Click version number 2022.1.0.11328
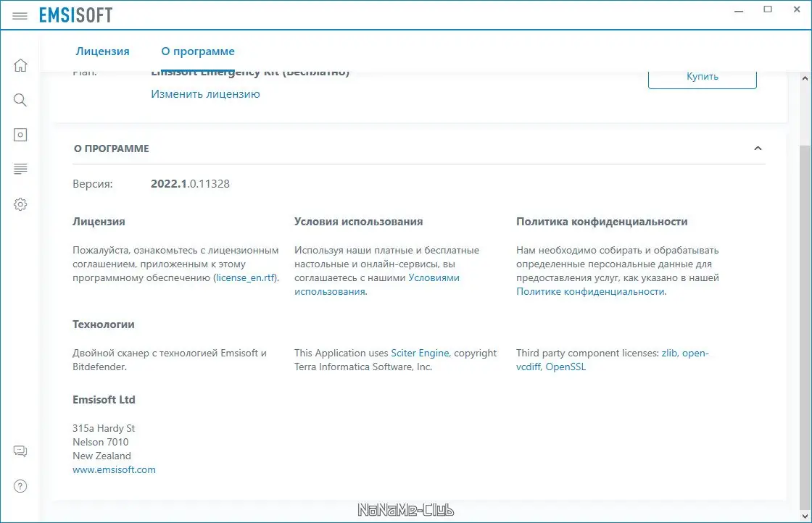The height and width of the screenshot is (523, 812). (x=190, y=184)
